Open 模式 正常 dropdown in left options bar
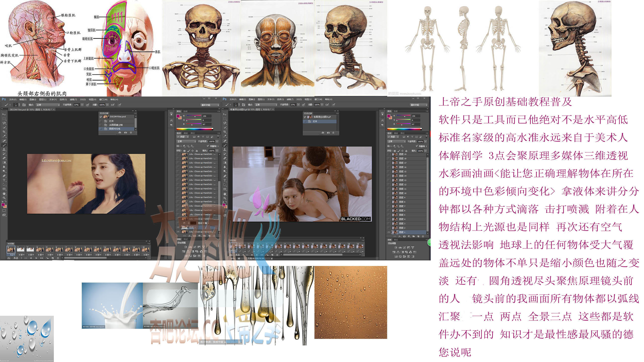The height and width of the screenshot is (362, 644). 48,105
